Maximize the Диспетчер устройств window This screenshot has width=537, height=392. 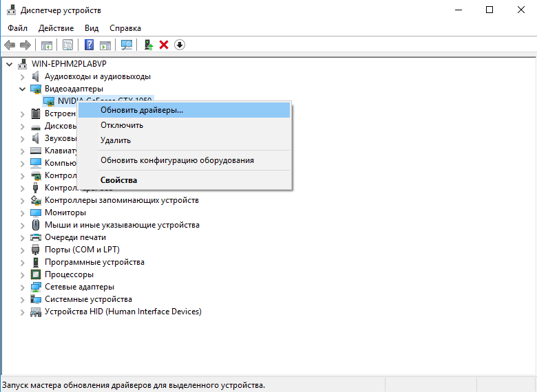point(489,10)
